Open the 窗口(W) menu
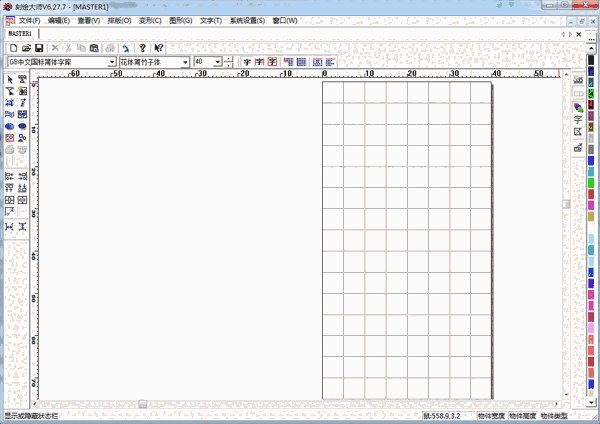The image size is (600, 424). (285, 21)
